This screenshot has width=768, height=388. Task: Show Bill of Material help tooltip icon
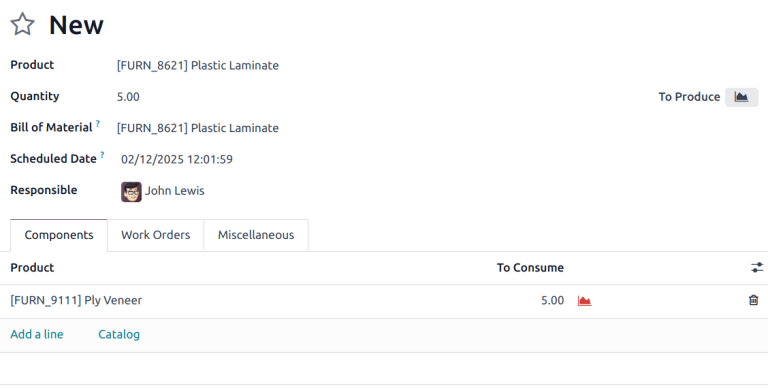pyautogui.click(x=98, y=124)
